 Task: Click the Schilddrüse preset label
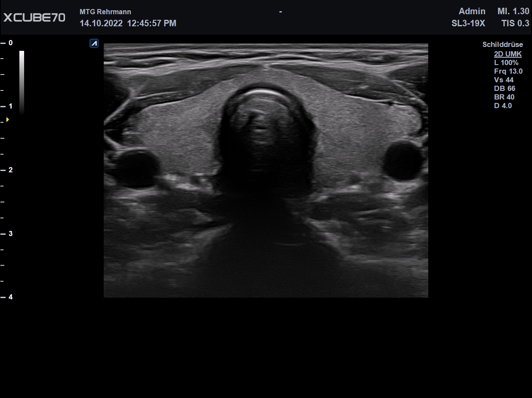pos(503,44)
